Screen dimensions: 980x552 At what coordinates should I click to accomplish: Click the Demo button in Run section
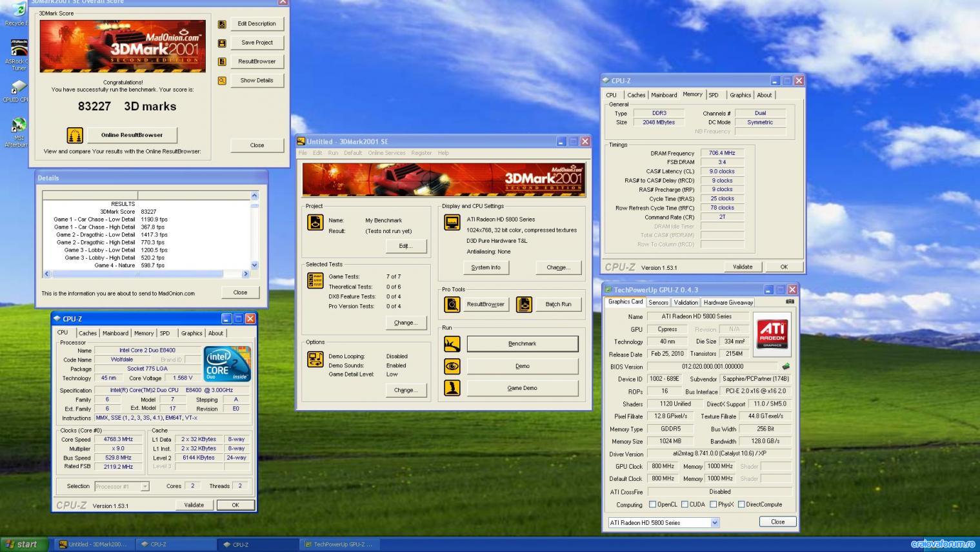[x=523, y=366]
